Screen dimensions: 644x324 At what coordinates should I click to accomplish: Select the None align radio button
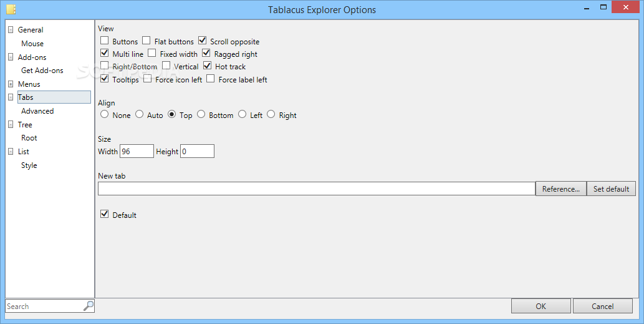(104, 114)
